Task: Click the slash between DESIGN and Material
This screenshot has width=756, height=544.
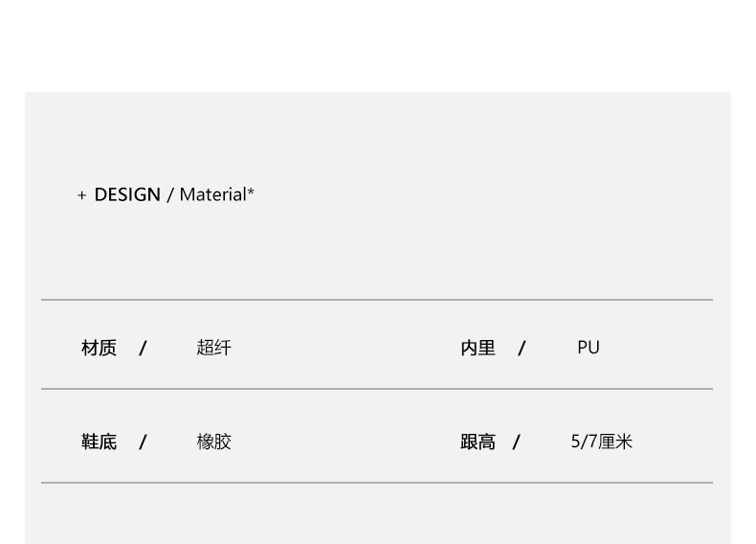Action: [x=170, y=194]
